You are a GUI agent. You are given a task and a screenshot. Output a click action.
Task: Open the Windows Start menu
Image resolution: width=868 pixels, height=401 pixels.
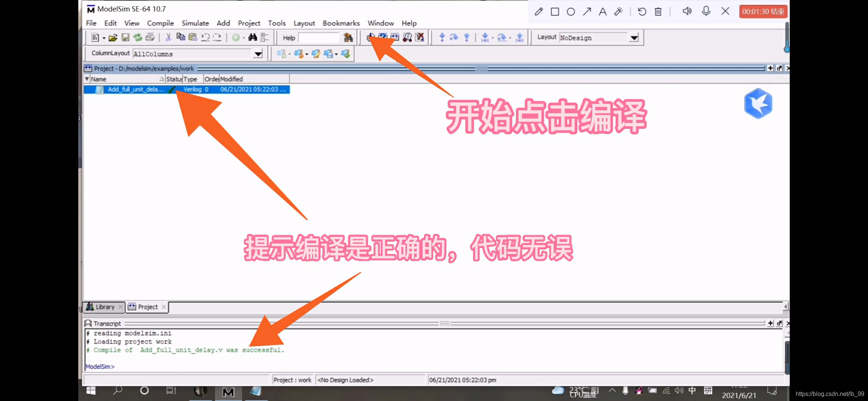pyautogui.click(x=90, y=391)
